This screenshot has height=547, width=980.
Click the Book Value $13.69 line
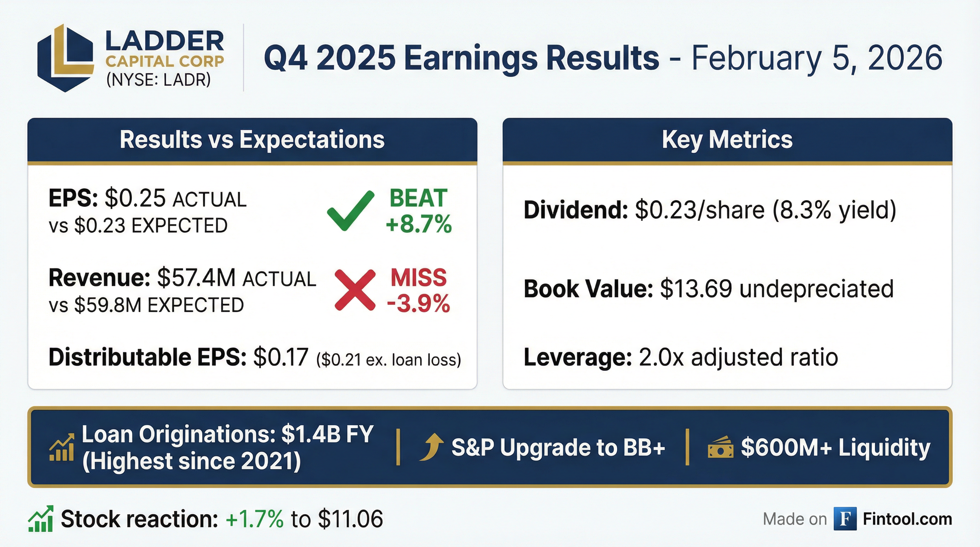pyautogui.click(x=708, y=289)
